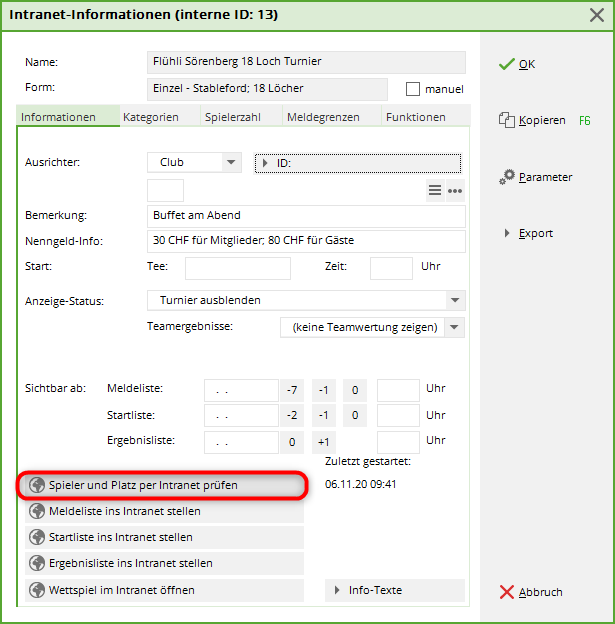Click the Ergebnisliste date field
The height and width of the screenshot is (624, 615).
pyautogui.click(x=241, y=442)
